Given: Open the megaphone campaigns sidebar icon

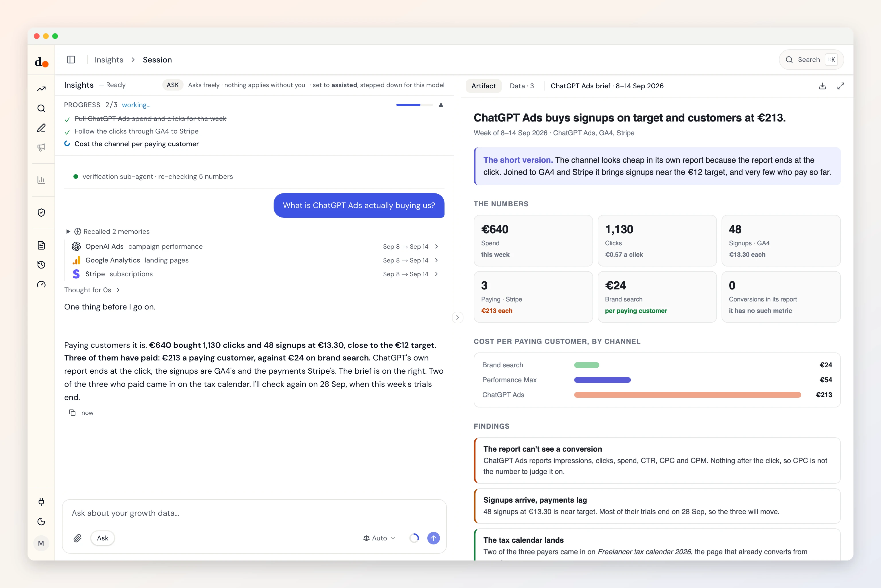Looking at the screenshot, I should tap(41, 147).
